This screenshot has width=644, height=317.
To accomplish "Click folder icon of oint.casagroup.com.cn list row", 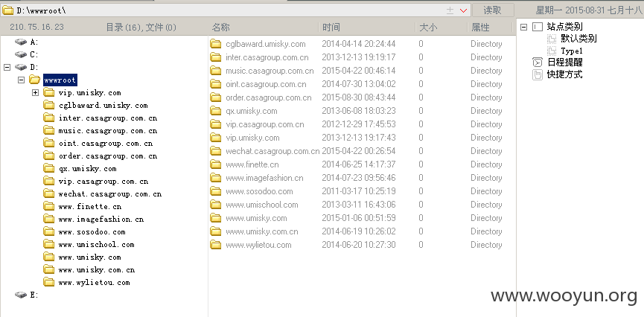I will 216,84.
